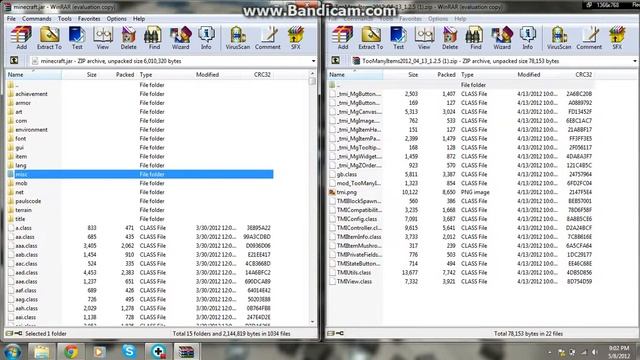Image resolution: width=640 pixels, height=360 pixels.
Task: Click Add icon in TooManyItems window
Action: click(343, 38)
